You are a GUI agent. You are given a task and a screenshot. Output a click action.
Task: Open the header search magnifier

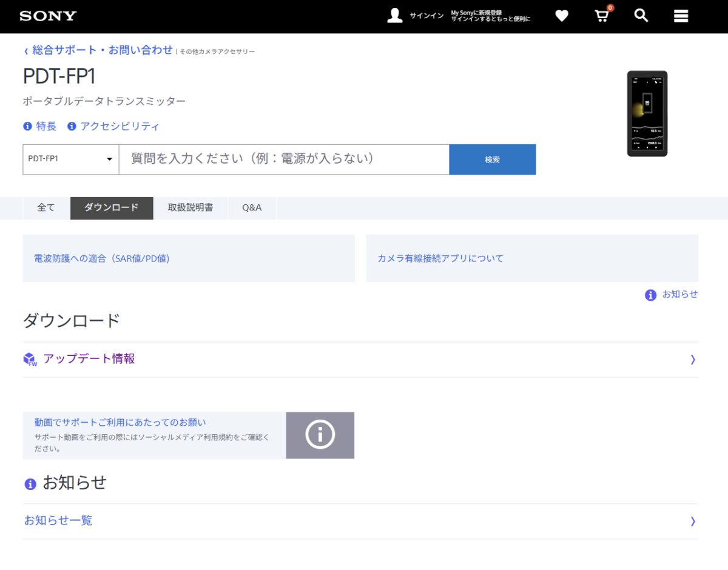(x=641, y=16)
